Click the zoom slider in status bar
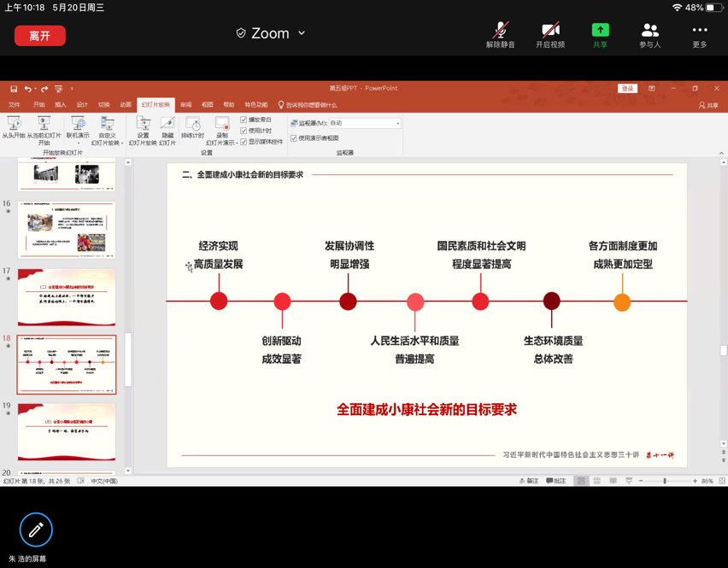The width and height of the screenshot is (728, 568). coord(666,481)
